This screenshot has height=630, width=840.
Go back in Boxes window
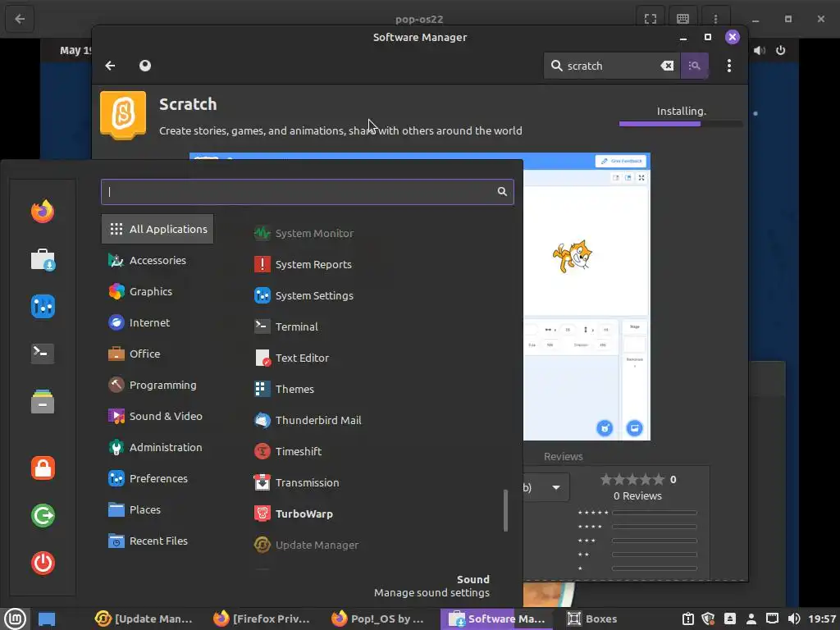[20, 19]
